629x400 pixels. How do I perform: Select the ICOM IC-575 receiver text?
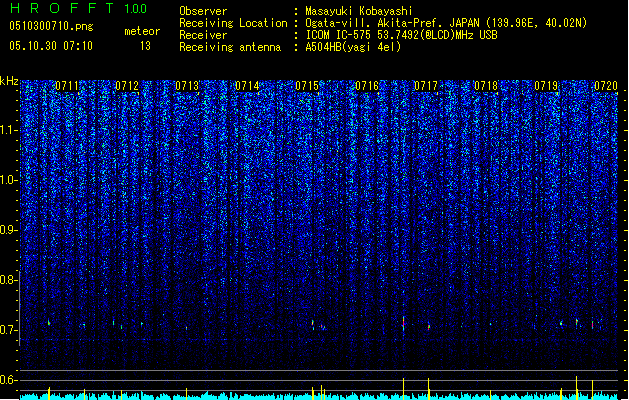coord(402,35)
